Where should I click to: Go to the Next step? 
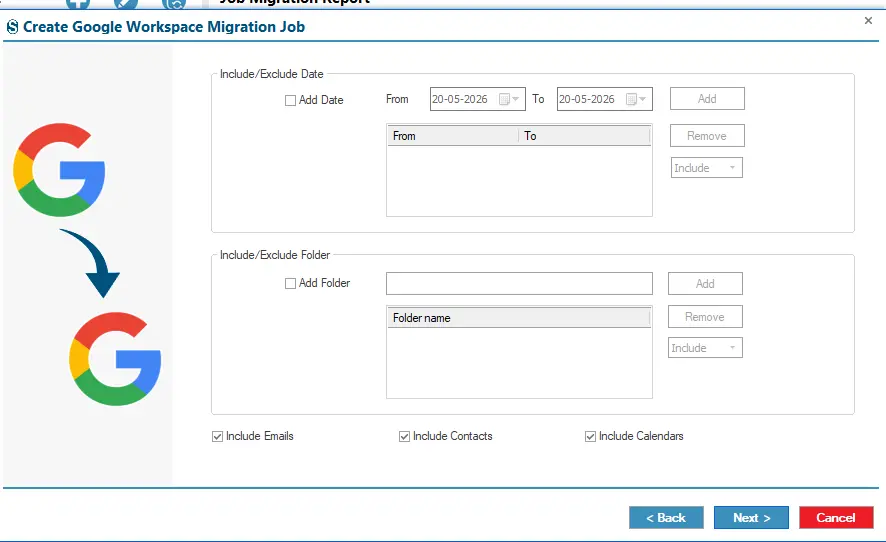click(x=751, y=518)
